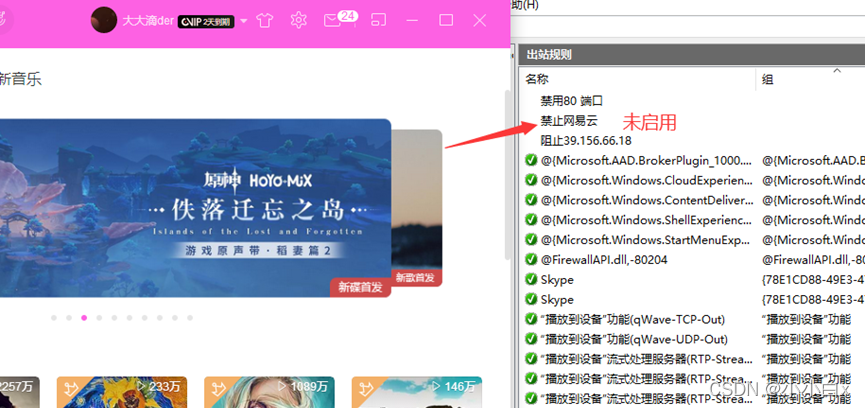865x408 pixels.
Task: Click the 出站规则 panel title
Action: tap(549, 55)
